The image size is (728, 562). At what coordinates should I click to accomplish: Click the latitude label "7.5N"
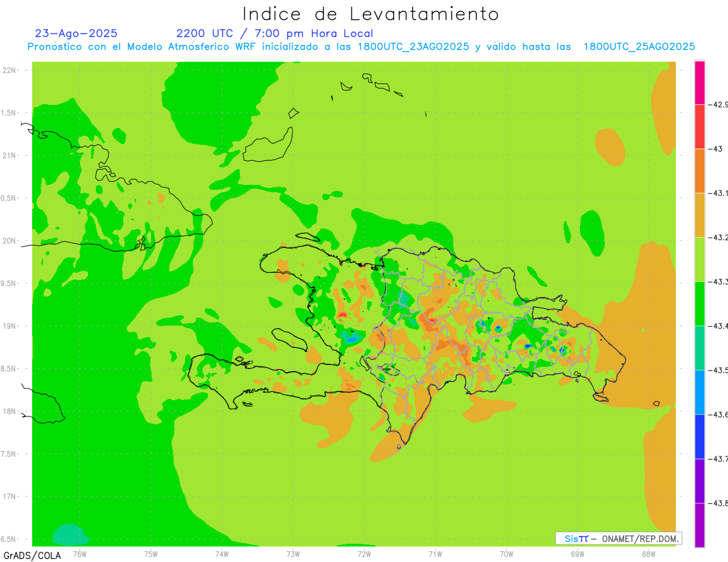[x=8, y=454]
